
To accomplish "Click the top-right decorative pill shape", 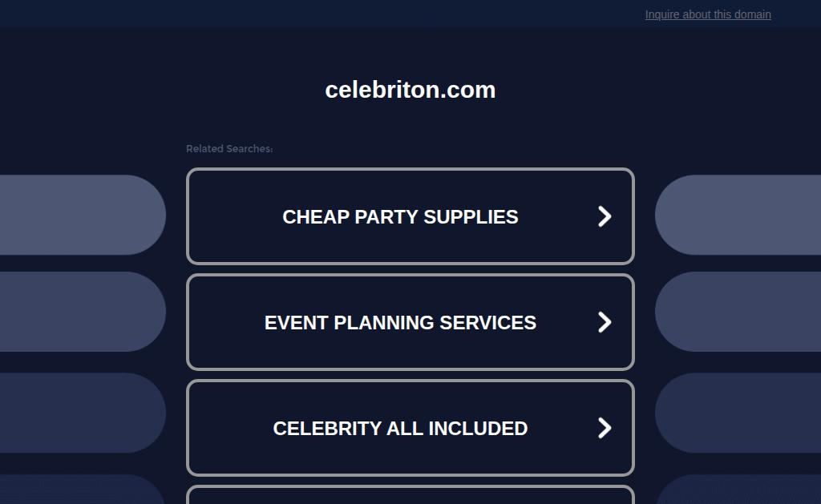I will (739, 215).
